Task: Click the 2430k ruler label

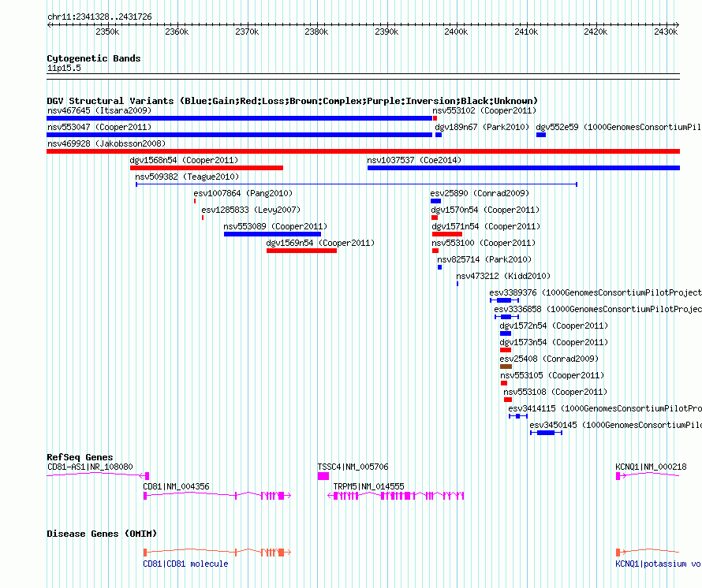Action: tap(666, 32)
